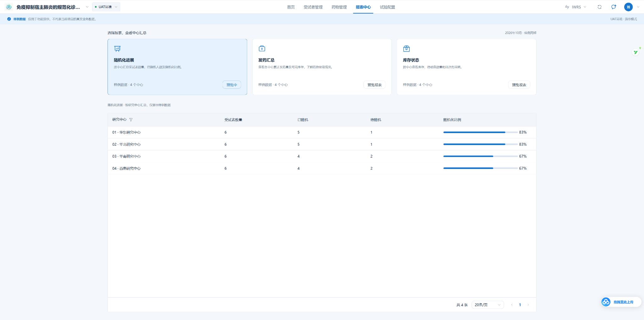Go to 首页 tab
Viewport: 644px width, 320px height.
[291, 7]
